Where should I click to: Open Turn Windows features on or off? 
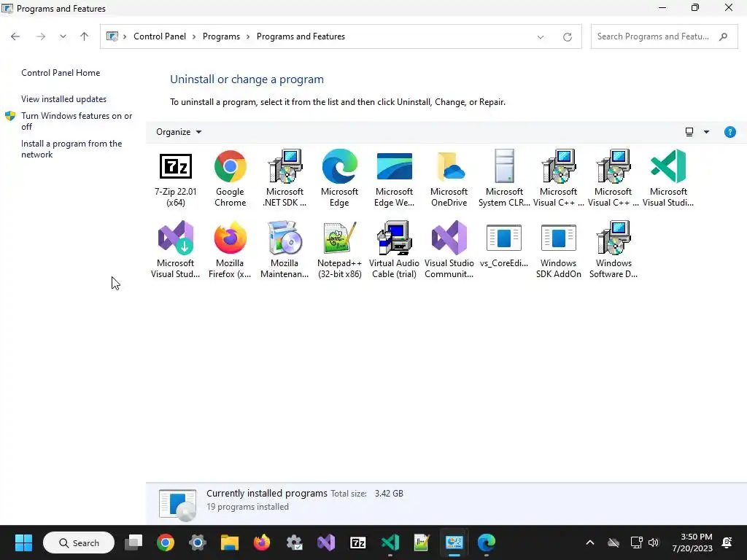[x=76, y=121]
